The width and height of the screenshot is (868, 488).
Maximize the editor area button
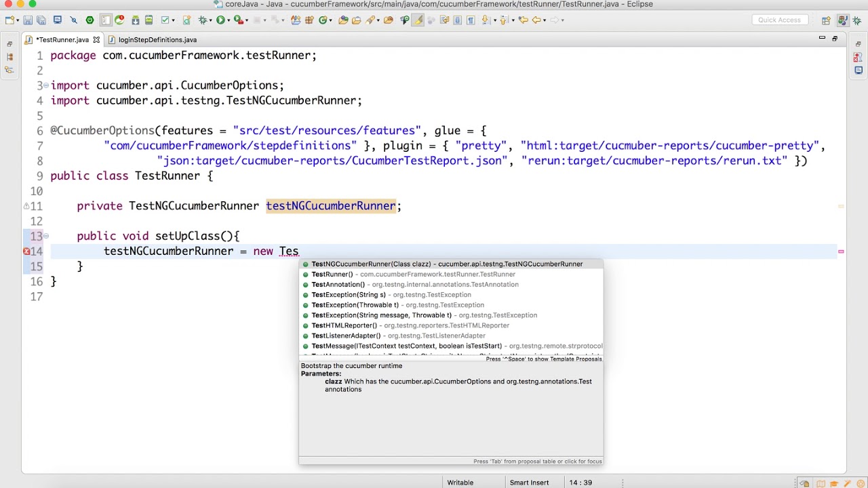click(x=835, y=39)
